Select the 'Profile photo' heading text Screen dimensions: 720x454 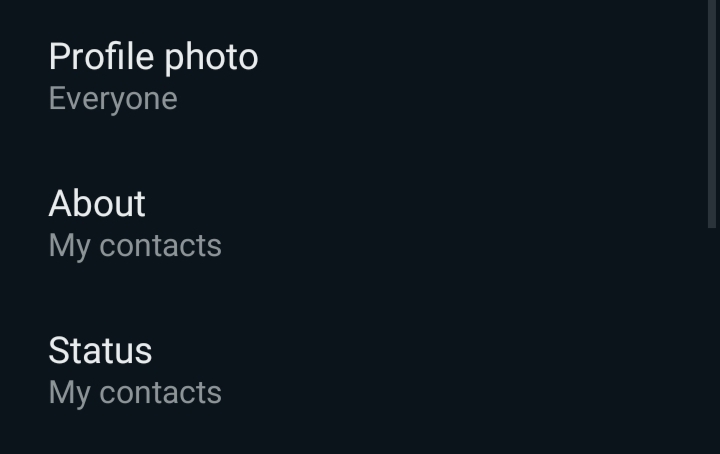tap(153, 57)
